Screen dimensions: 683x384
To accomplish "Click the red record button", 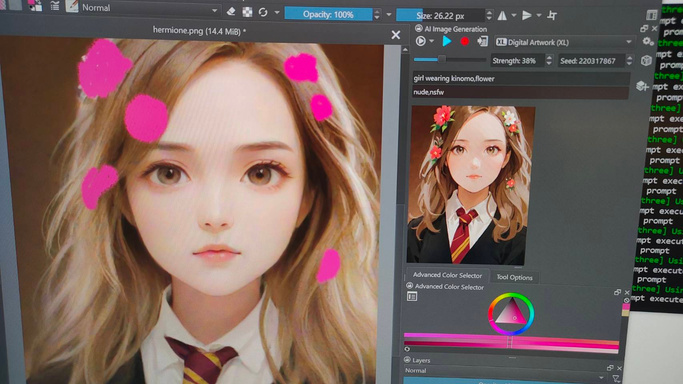I will coord(465,42).
